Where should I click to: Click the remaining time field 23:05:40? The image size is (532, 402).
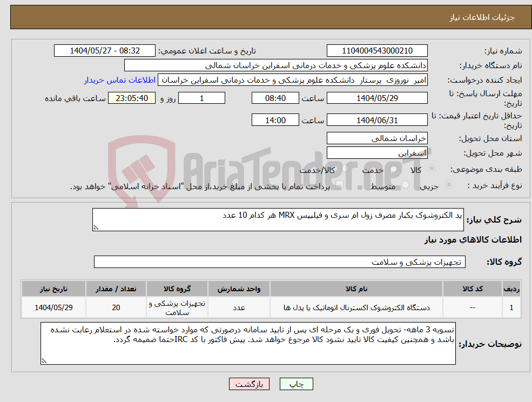132,98
